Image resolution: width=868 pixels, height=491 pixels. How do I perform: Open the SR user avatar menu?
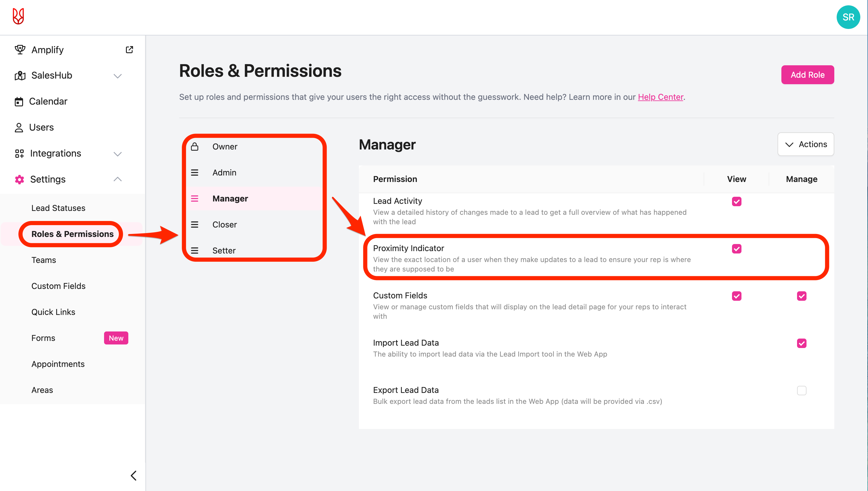point(848,17)
